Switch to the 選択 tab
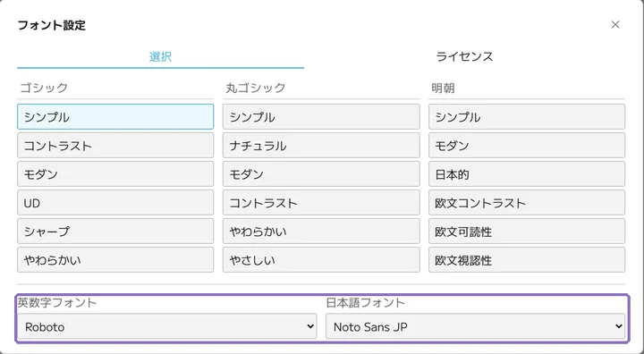This screenshot has height=354, width=644. 160,56
